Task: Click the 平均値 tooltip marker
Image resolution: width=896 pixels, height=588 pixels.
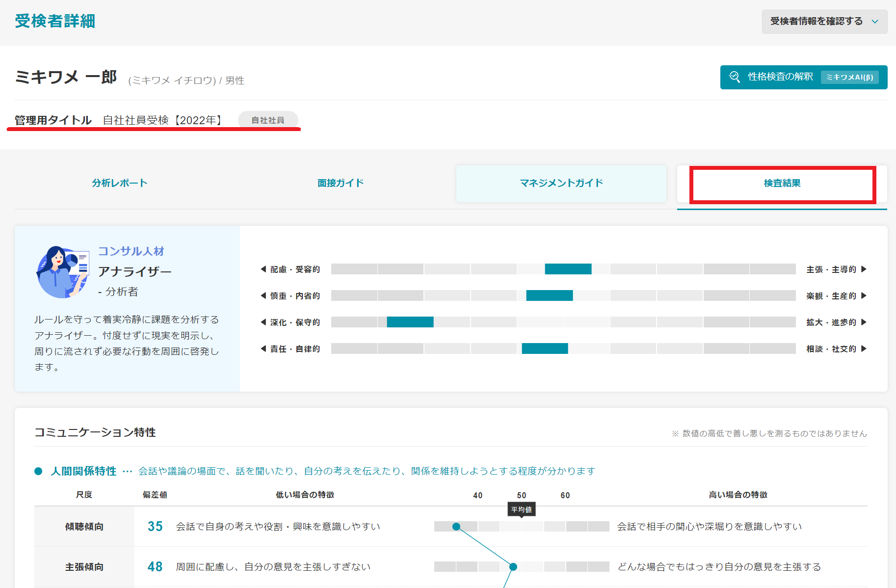Action: coord(521,509)
